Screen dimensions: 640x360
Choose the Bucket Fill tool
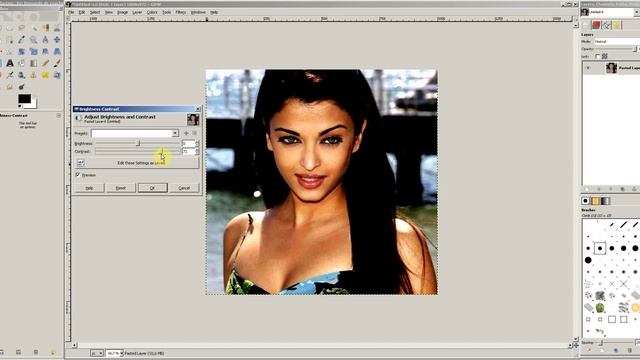pos(22,63)
